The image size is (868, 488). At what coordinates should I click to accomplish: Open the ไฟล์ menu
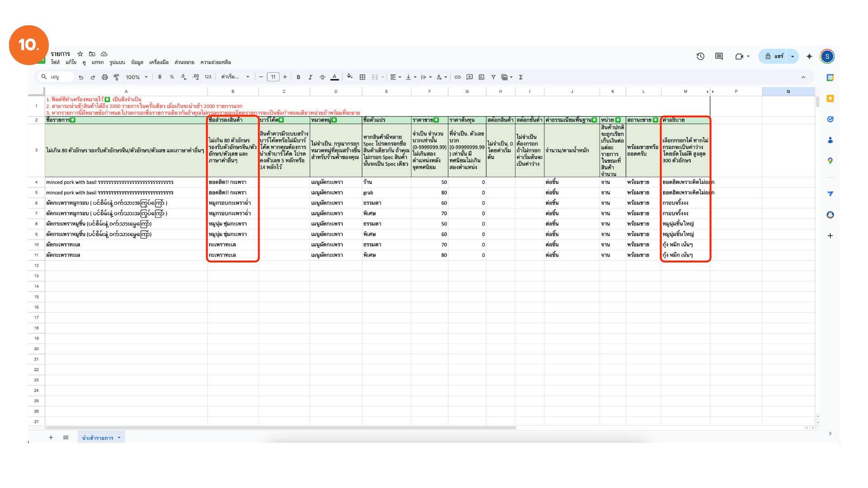coord(55,62)
